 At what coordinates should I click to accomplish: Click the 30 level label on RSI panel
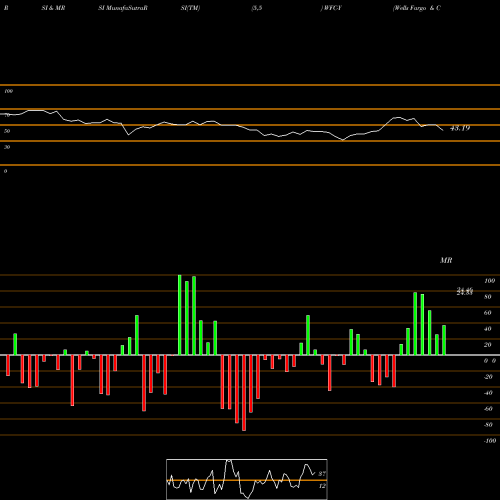coord(7,147)
